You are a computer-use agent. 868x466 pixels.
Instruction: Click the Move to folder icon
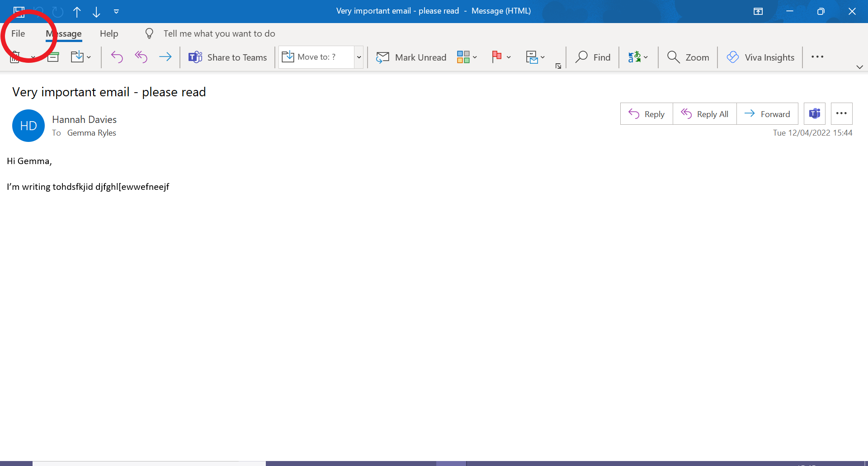click(77, 57)
